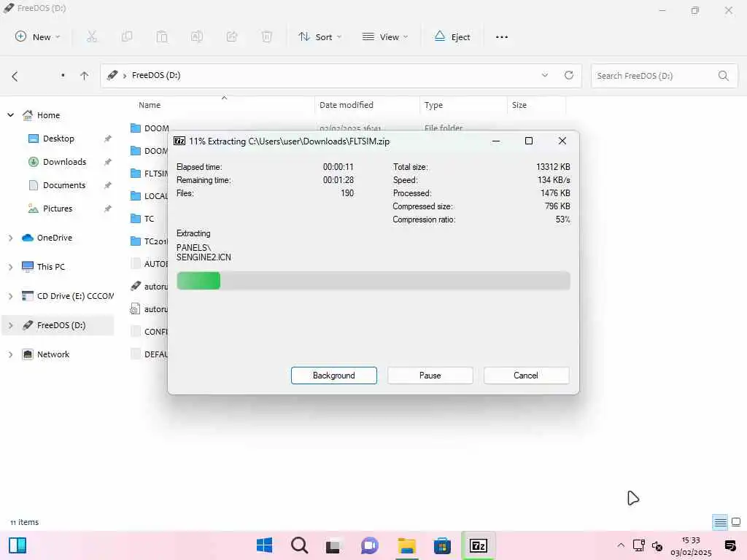This screenshot has height=560, width=747.
Task: Click the extraction progress bar
Action: pyautogui.click(x=373, y=281)
